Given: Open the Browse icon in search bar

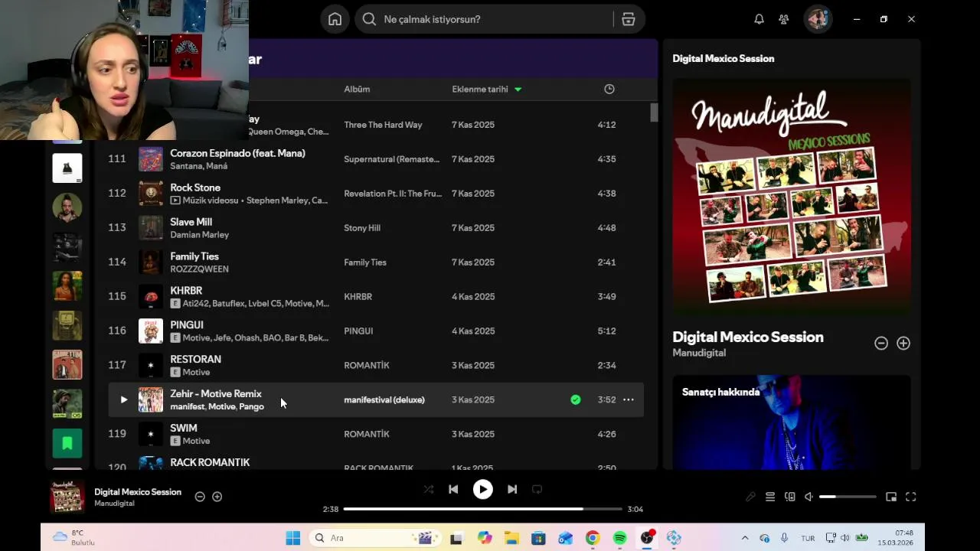Looking at the screenshot, I should tap(628, 19).
